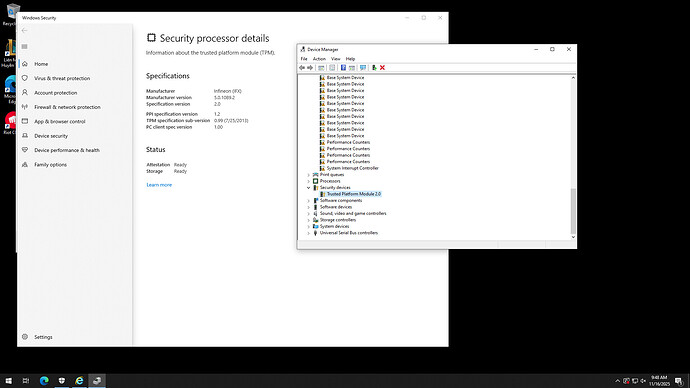The width and height of the screenshot is (690, 388).
Task: Click the Learn more link
Action: tap(159, 185)
